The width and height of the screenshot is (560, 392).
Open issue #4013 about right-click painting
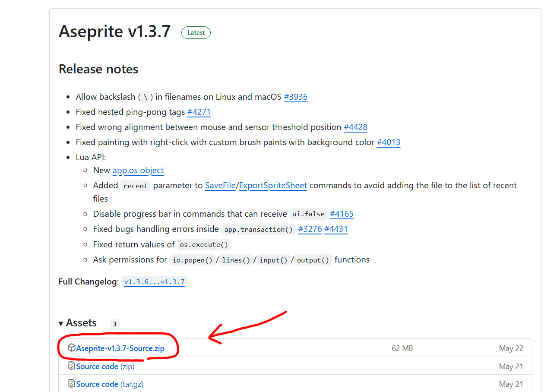(389, 142)
